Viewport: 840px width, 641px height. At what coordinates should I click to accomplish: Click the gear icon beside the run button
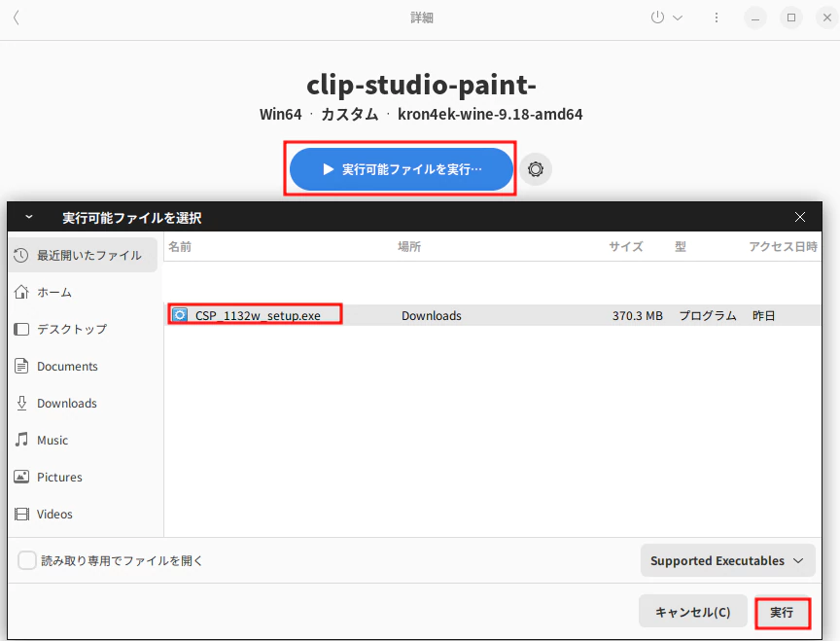pyautogui.click(x=536, y=169)
